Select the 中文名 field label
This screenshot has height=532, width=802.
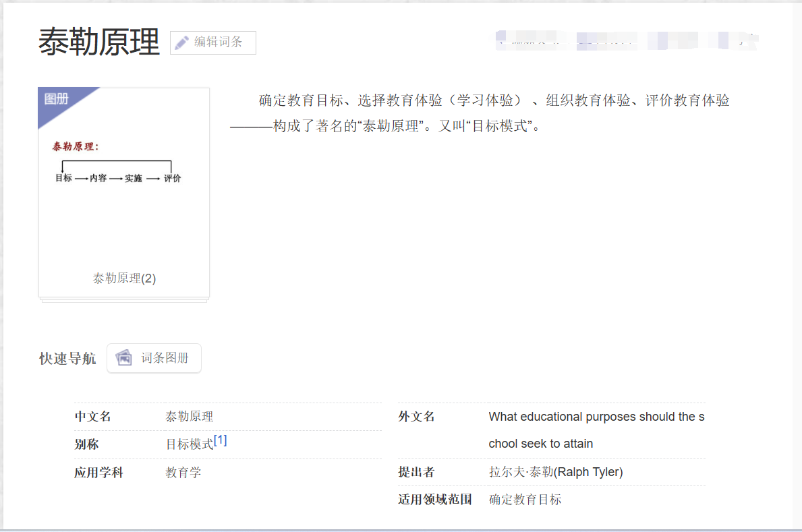coord(92,417)
